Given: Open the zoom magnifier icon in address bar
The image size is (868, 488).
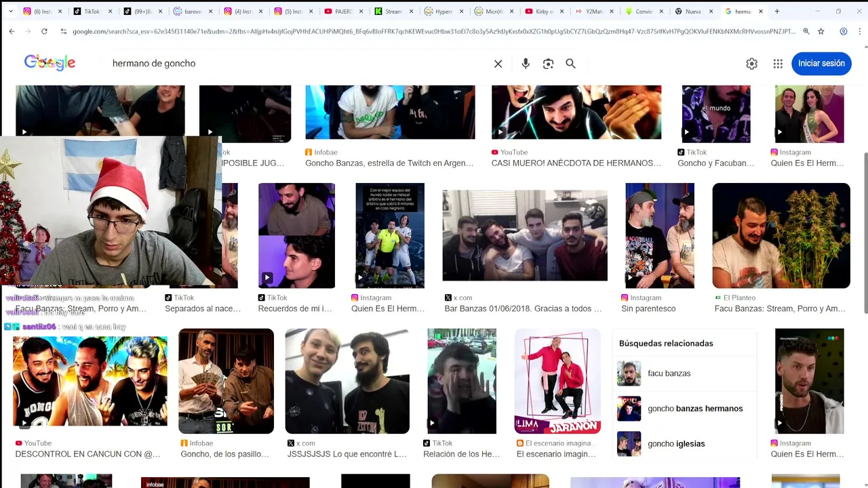Looking at the screenshot, I should (x=806, y=31).
